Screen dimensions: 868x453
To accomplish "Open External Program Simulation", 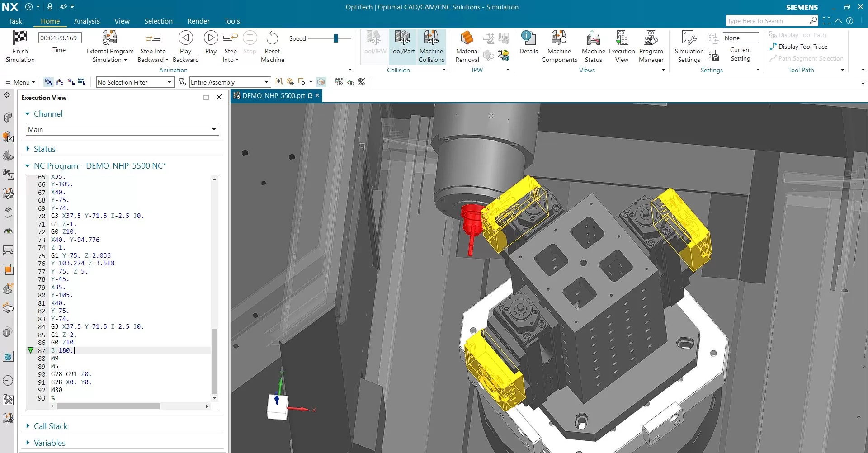I will coord(110,47).
